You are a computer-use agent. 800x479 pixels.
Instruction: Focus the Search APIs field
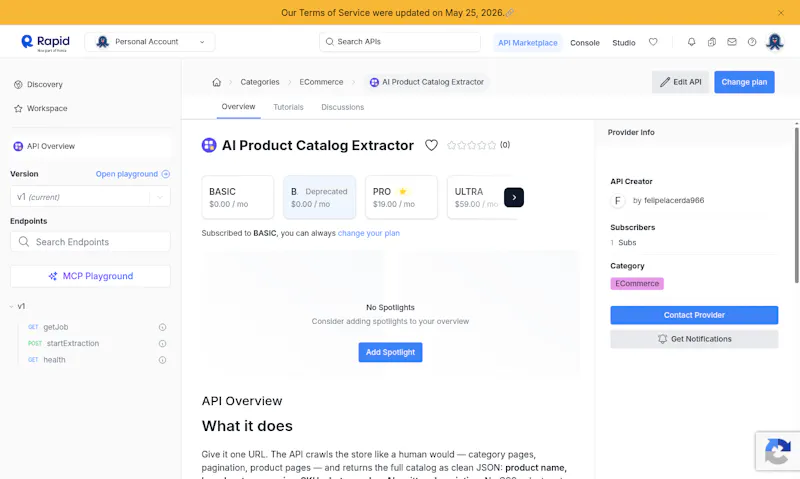coord(399,42)
